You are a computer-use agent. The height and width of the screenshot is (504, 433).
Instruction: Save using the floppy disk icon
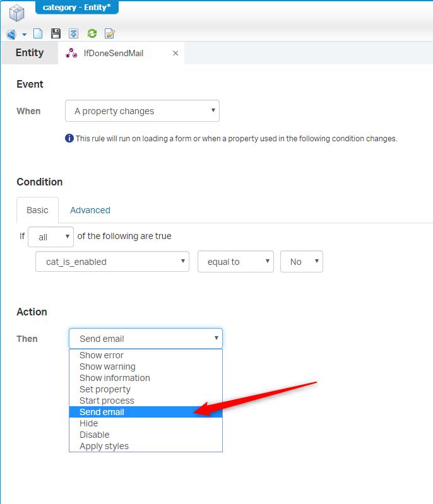56,34
